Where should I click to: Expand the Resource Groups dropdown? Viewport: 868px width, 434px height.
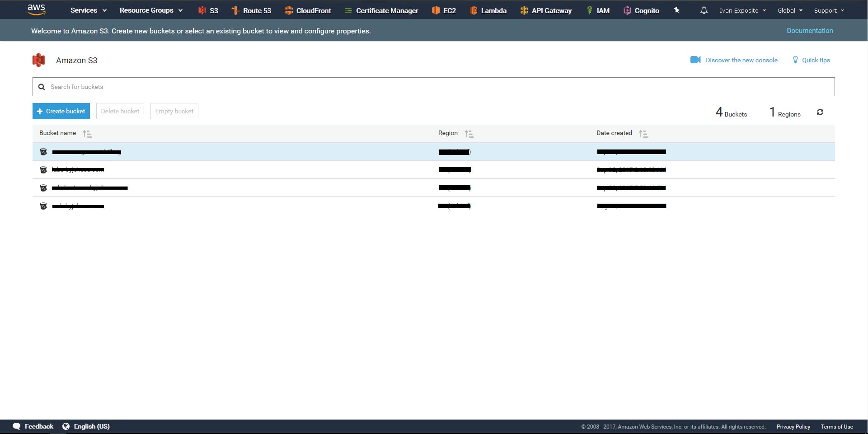(x=151, y=10)
